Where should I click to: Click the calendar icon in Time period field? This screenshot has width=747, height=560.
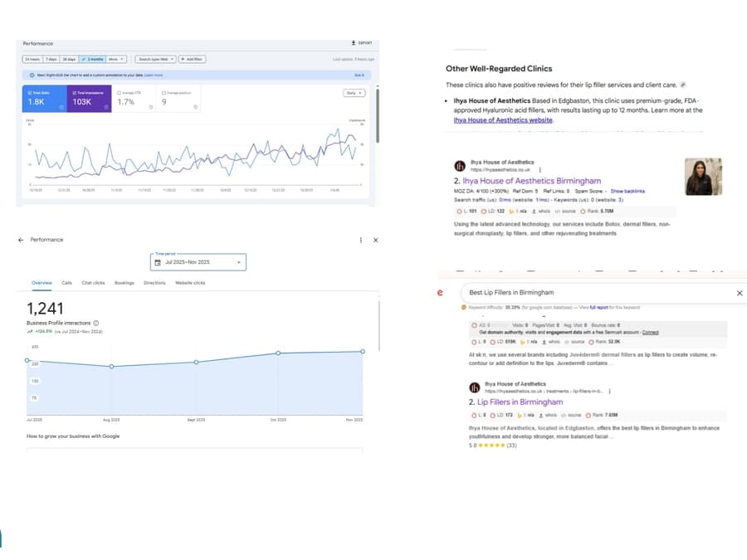tap(158, 262)
